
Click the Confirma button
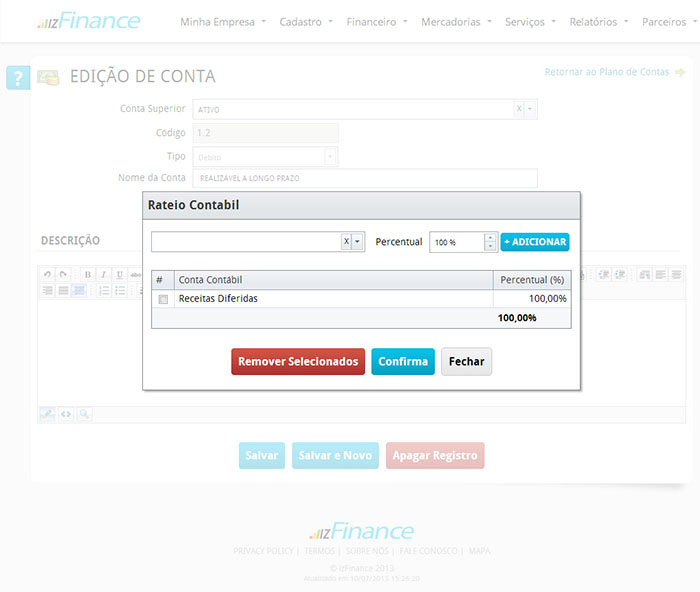tap(403, 362)
